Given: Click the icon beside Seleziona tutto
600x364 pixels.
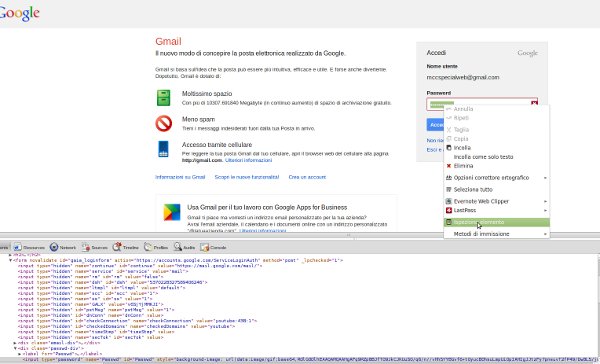Looking at the screenshot, I should point(449,189).
